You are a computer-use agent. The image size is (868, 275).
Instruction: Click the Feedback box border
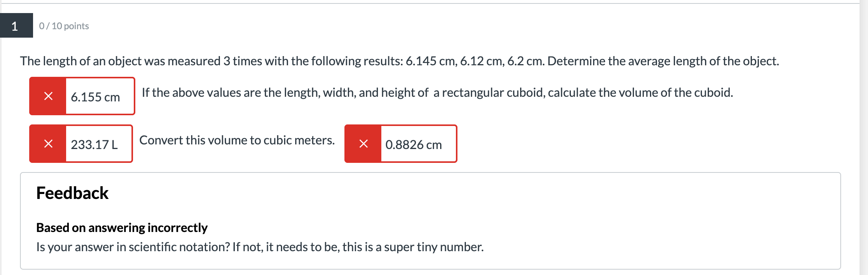(434, 173)
